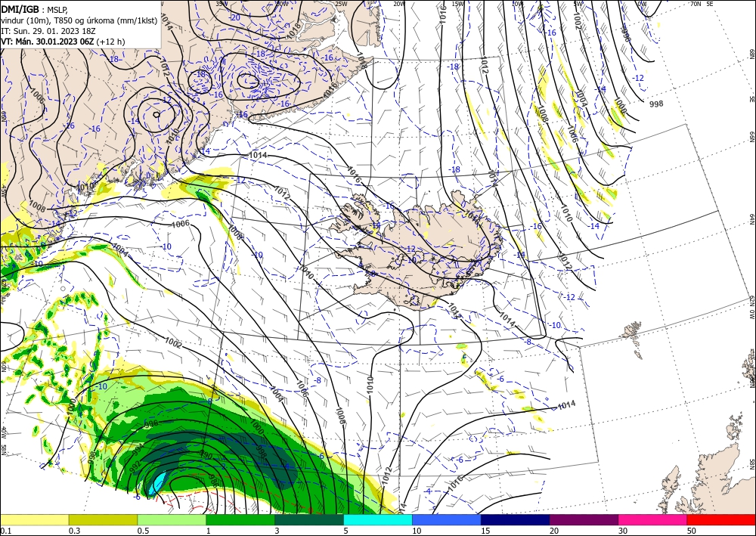This screenshot has width=756, height=536.
Task: Select the light green 0.5–1 legend swatch
Action: coord(172,519)
